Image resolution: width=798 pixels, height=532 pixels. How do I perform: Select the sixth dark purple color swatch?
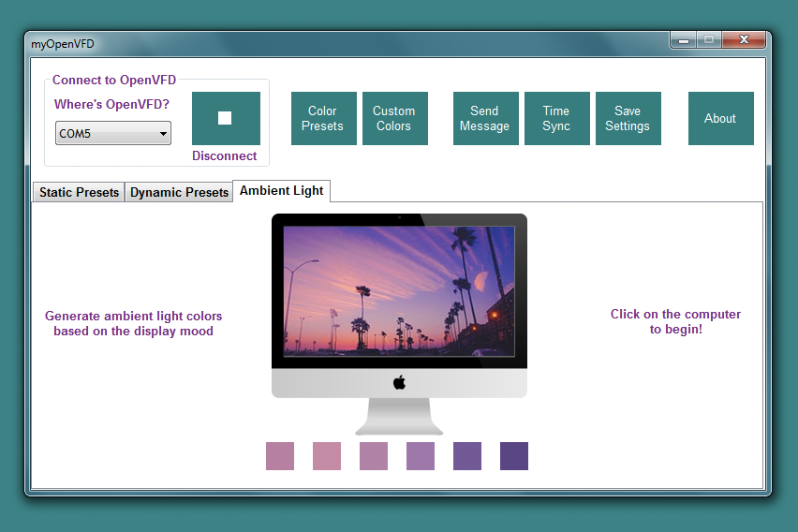click(x=514, y=455)
